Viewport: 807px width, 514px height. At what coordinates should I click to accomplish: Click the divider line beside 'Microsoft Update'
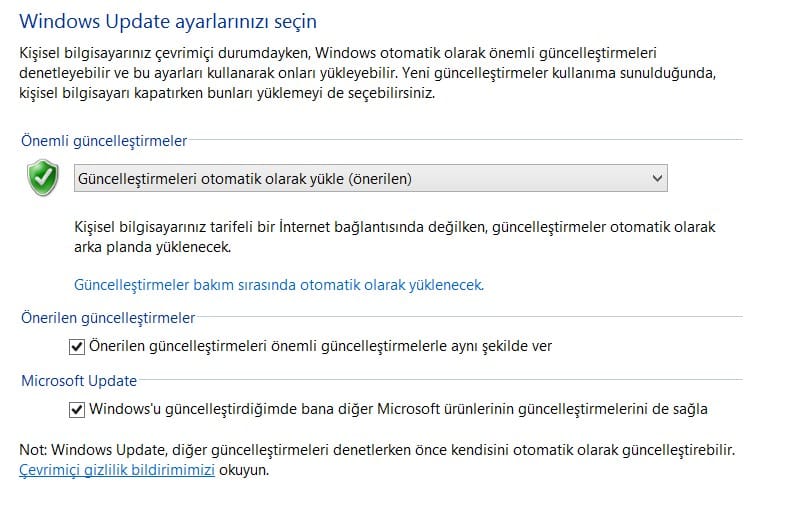coord(440,381)
